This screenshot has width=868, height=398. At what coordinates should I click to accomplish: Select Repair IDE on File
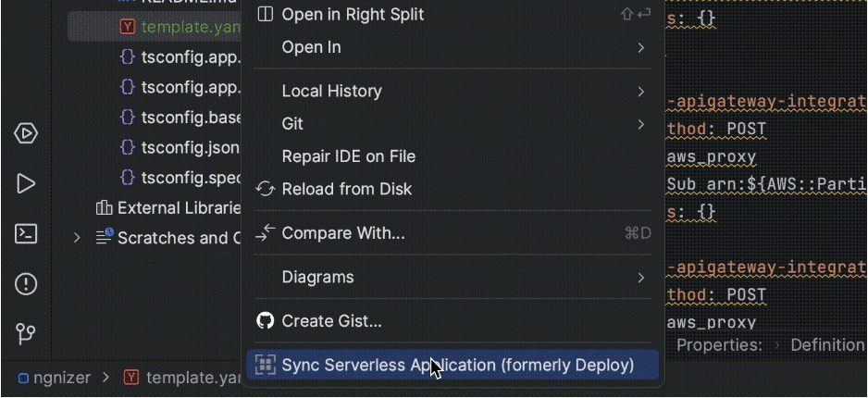(348, 156)
